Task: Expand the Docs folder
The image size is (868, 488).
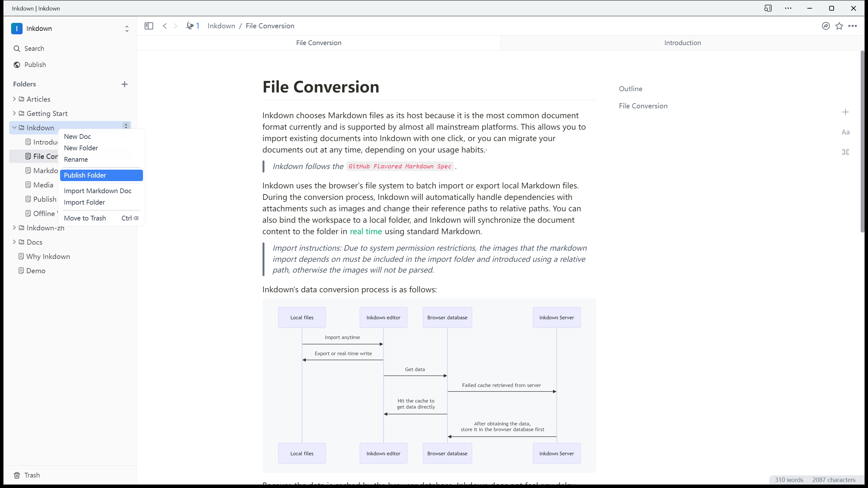Action: pos(14,242)
